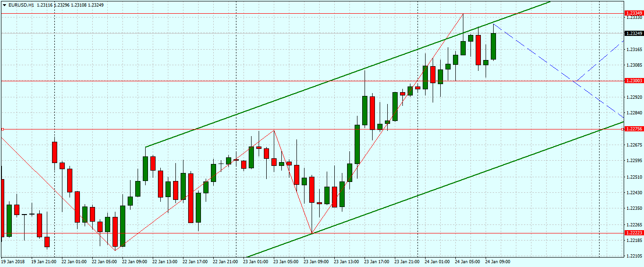Select the 23 Jan 09:00 time axis label
The width and height of the screenshot is (644, 267).
(317, 261)
